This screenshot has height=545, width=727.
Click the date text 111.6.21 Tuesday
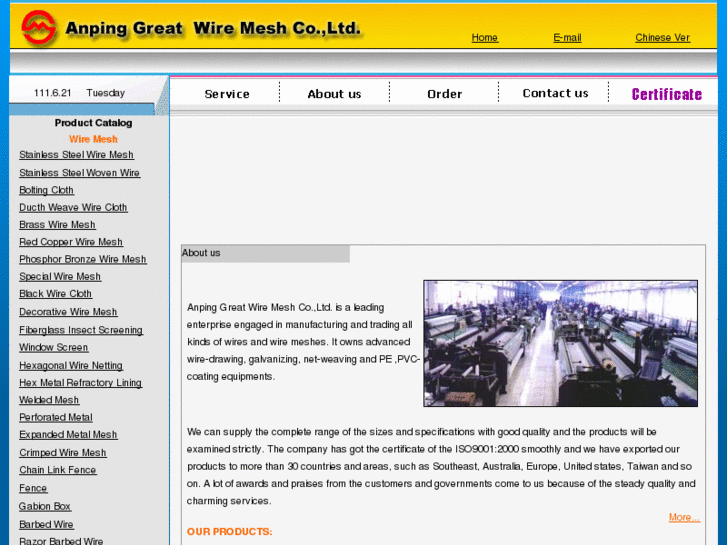[x=79, y=93]
